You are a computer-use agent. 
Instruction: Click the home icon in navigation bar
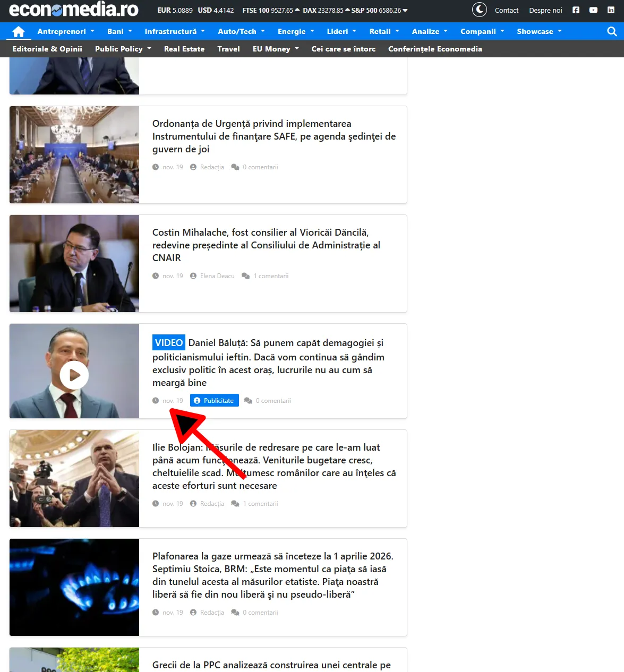(x=19, y=31)
